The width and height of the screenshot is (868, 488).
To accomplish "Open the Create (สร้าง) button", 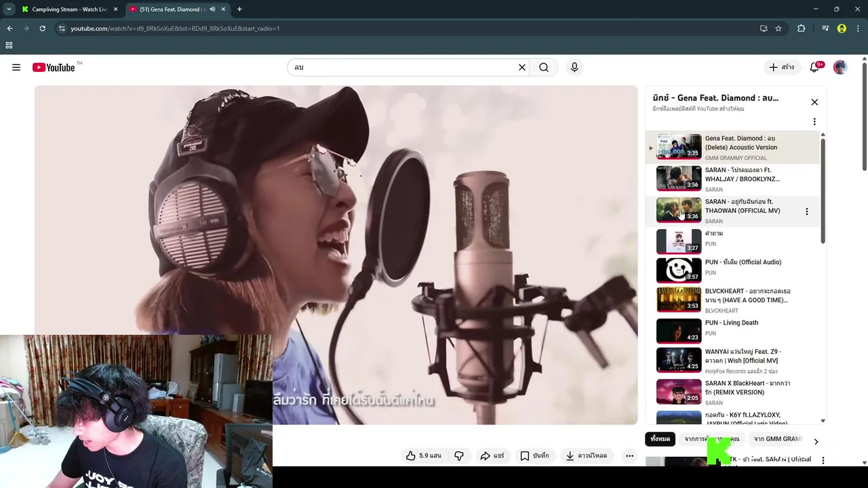I will (781, 67).
